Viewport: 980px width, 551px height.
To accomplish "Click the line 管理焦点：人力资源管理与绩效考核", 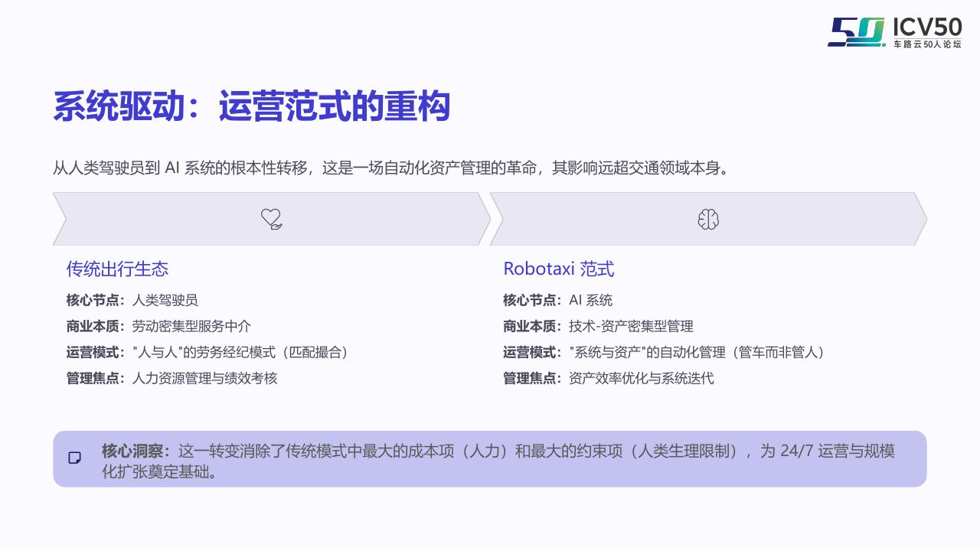I will point(172,378).
